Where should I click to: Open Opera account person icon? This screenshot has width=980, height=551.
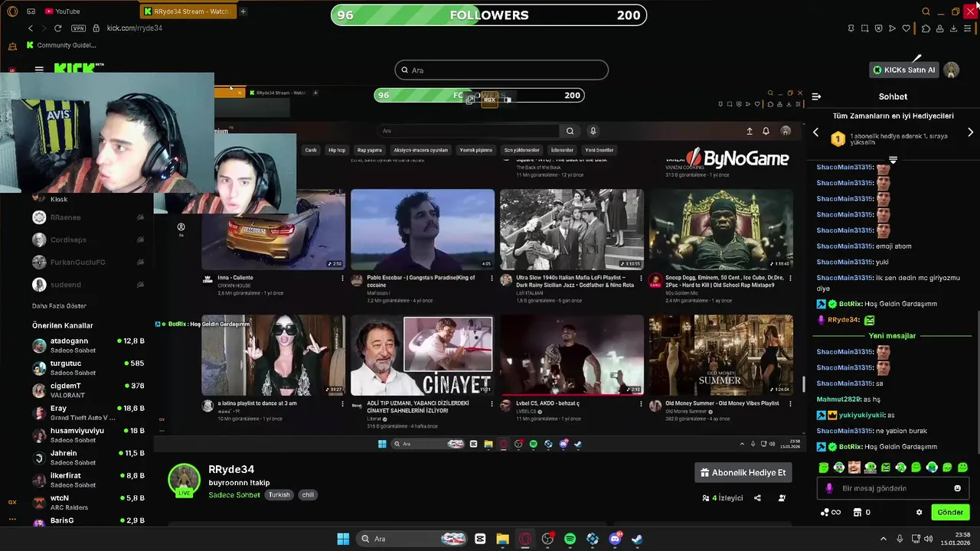coord(940,28)
